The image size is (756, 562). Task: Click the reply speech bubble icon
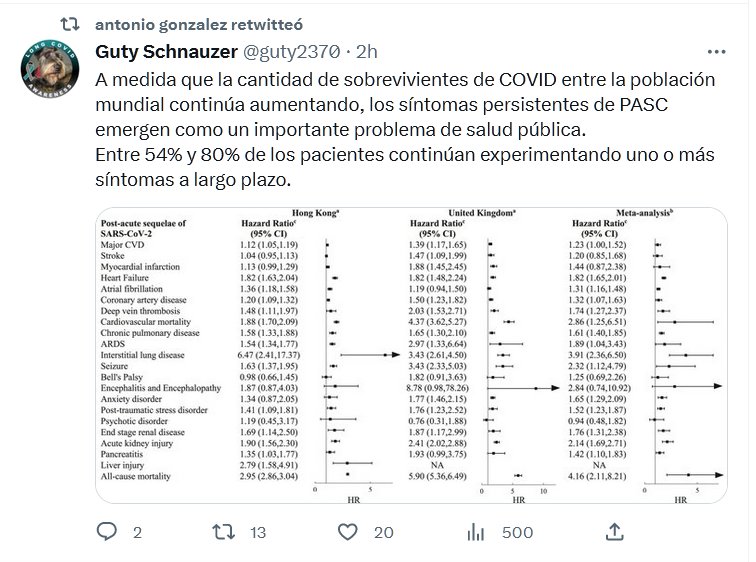click(107, 533)
